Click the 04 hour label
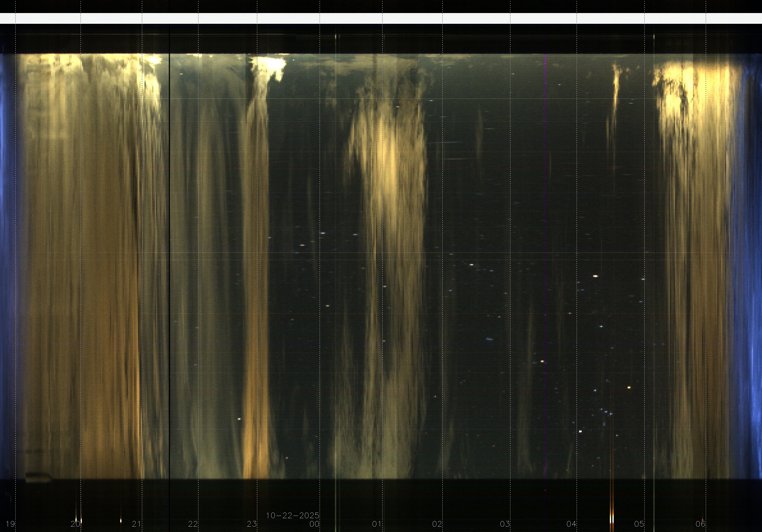 pyautogui.click(x=571, y=524)
